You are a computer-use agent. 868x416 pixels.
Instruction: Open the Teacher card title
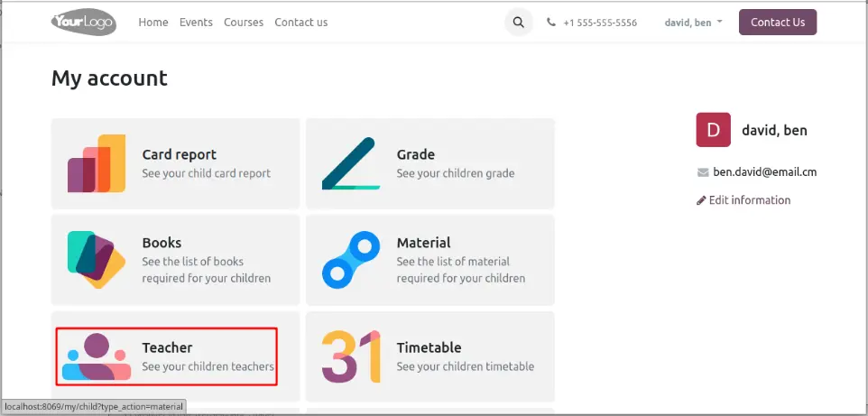[167, 347]
